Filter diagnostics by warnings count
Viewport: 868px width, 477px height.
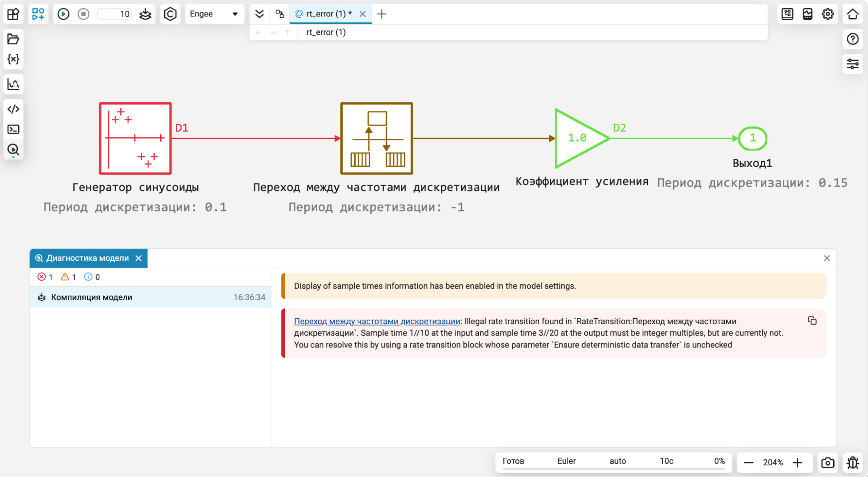coord(69,277)
